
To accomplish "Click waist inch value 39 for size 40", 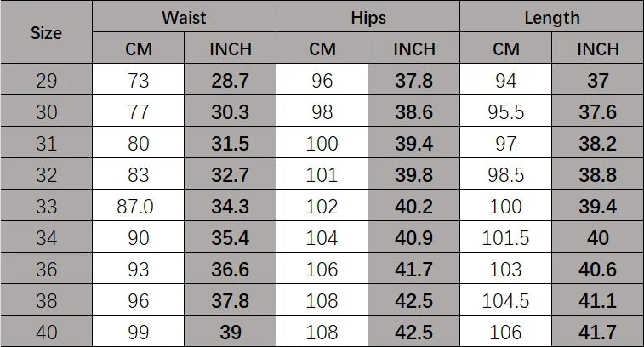I will pos(231,333).
